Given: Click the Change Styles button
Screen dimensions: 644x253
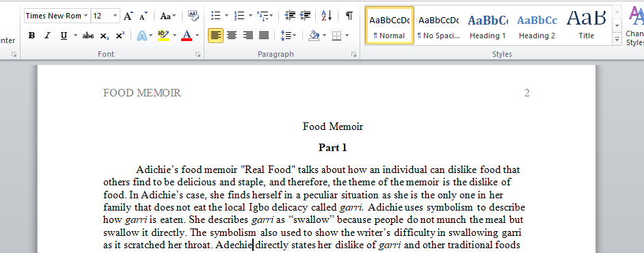Looking at the screenshot, I should point(634,25).
